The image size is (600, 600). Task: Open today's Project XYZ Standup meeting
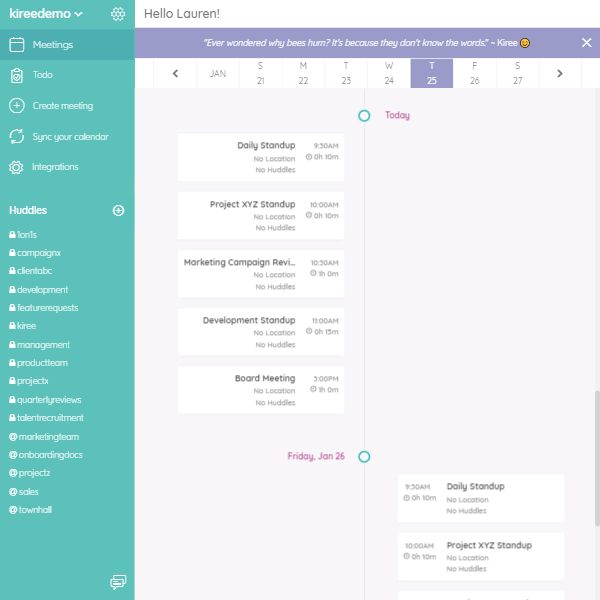pos(261,216)
